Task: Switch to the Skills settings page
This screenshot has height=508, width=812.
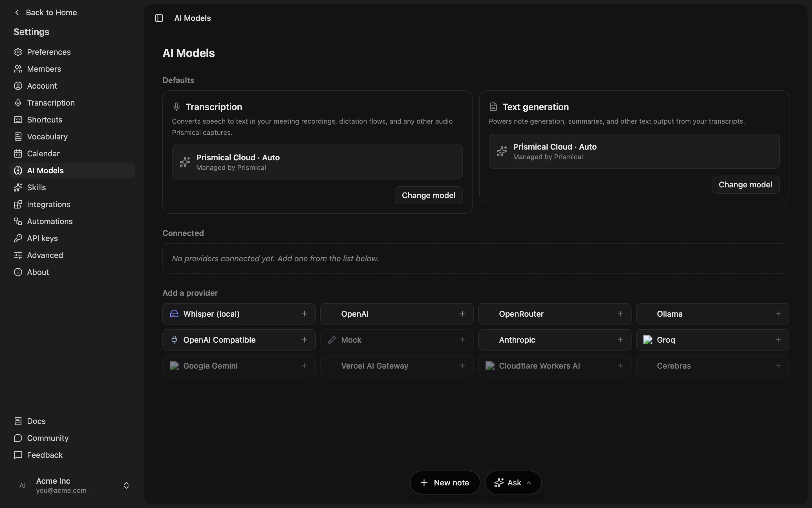Action: [72, 187]
